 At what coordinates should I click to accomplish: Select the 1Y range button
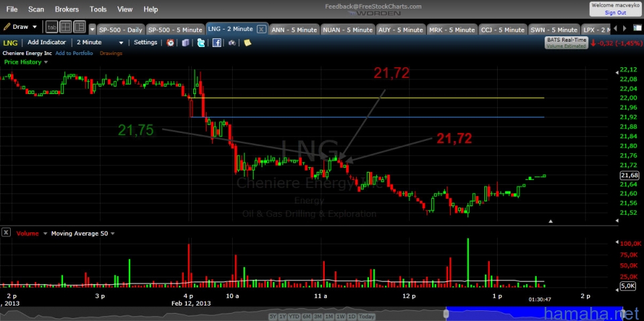tap(283, 316)
